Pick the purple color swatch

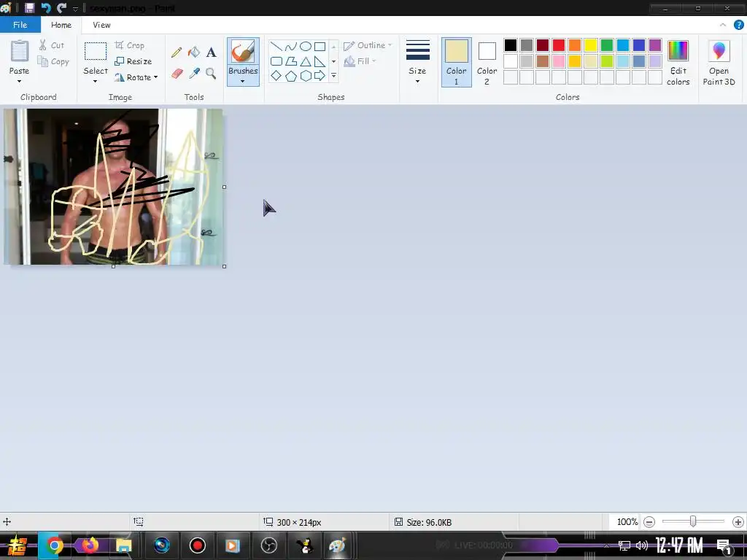655,45
